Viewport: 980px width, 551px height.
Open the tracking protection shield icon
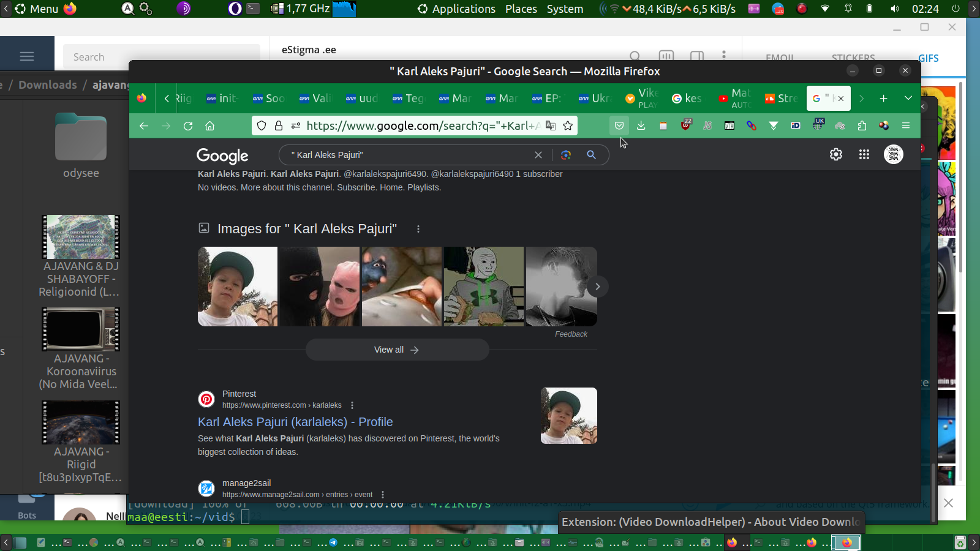[x=262, y=126]
